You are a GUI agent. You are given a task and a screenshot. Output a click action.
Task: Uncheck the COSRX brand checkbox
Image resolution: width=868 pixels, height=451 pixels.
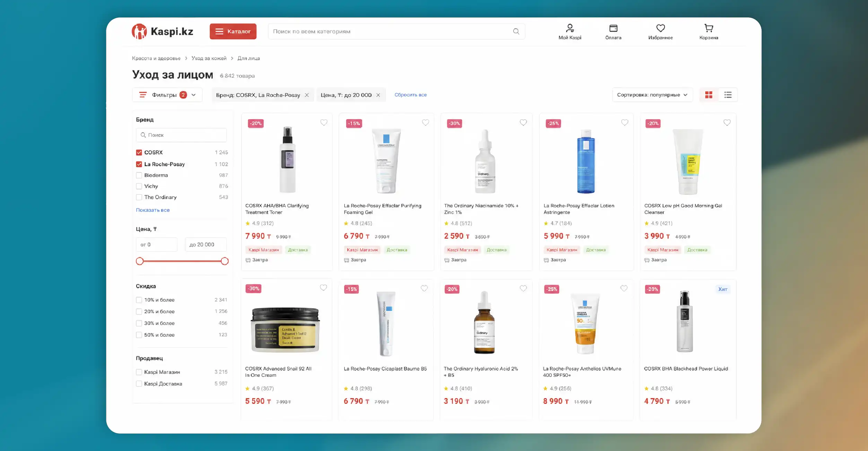click(139, 152)
